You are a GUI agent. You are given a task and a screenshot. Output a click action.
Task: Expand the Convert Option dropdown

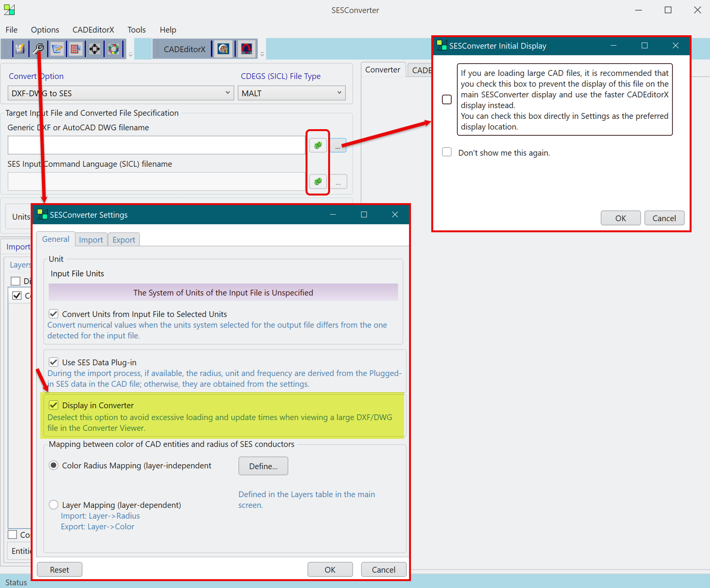(120, 93)
